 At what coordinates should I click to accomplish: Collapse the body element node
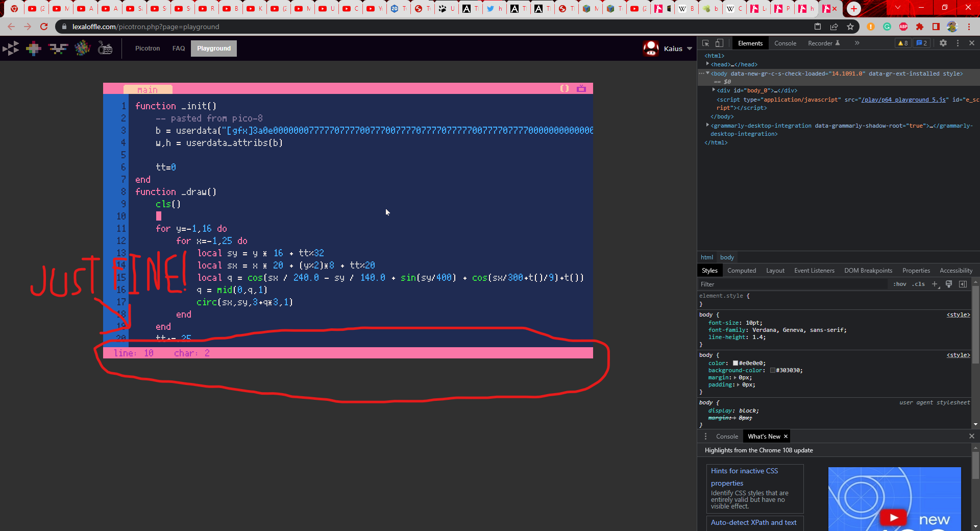click(x=707, y=73)
